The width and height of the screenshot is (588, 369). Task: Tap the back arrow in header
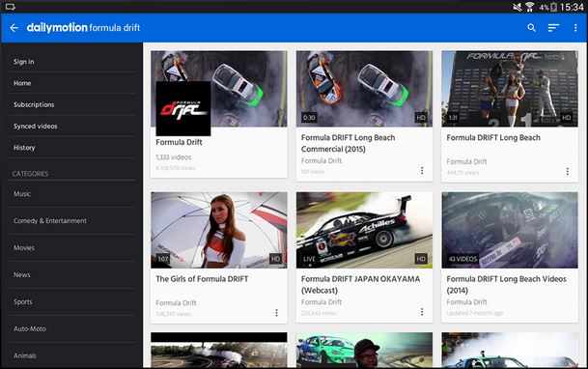[x=14, y=28]
